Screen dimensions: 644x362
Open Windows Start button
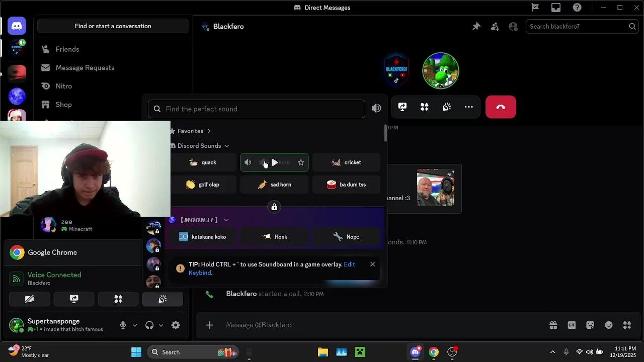click(x=136, y=352)
